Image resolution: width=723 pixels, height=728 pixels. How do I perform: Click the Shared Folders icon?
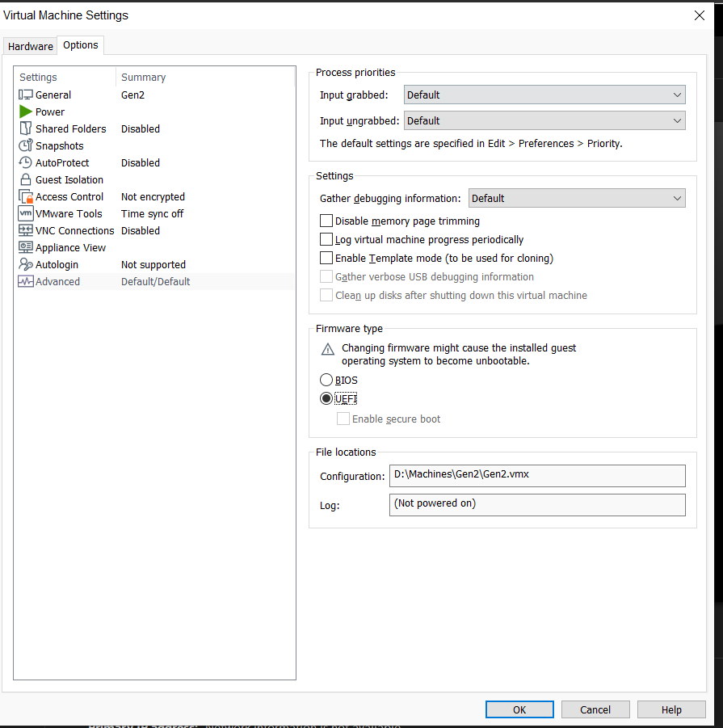click(26, 128)
